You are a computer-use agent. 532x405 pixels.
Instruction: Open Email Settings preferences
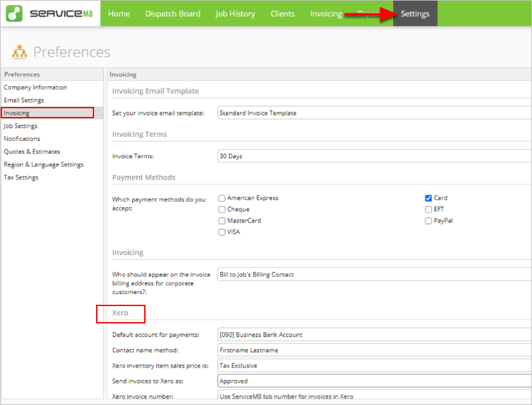tap(24, 100)
